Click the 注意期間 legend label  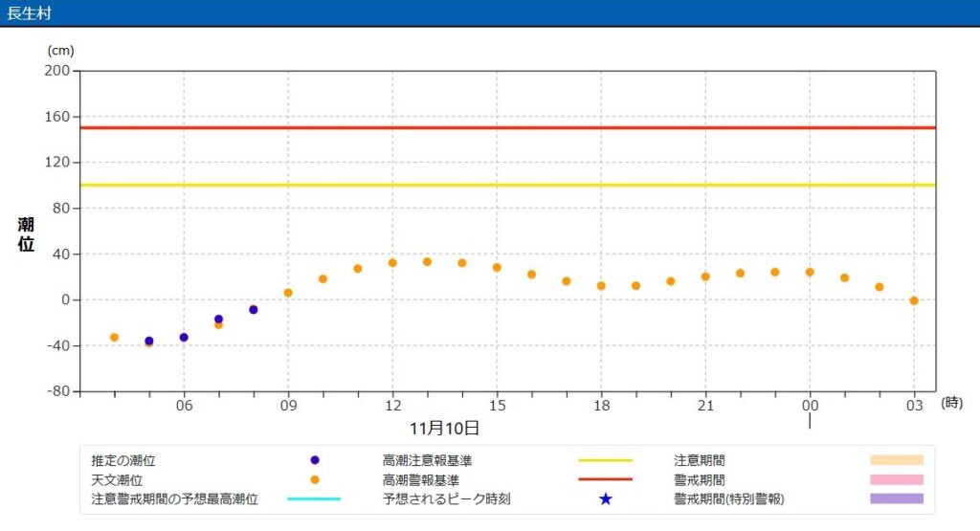point(700,460)
